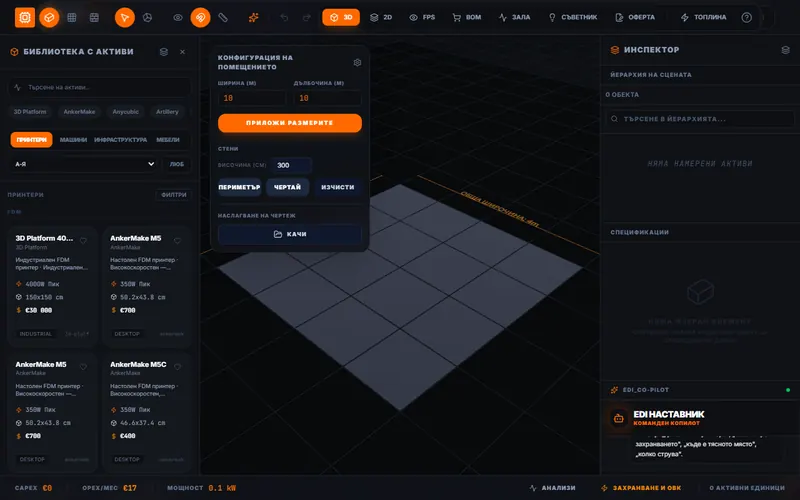Select the МАШИНИ category tab

pyautogui.click(x=73, y=140)
